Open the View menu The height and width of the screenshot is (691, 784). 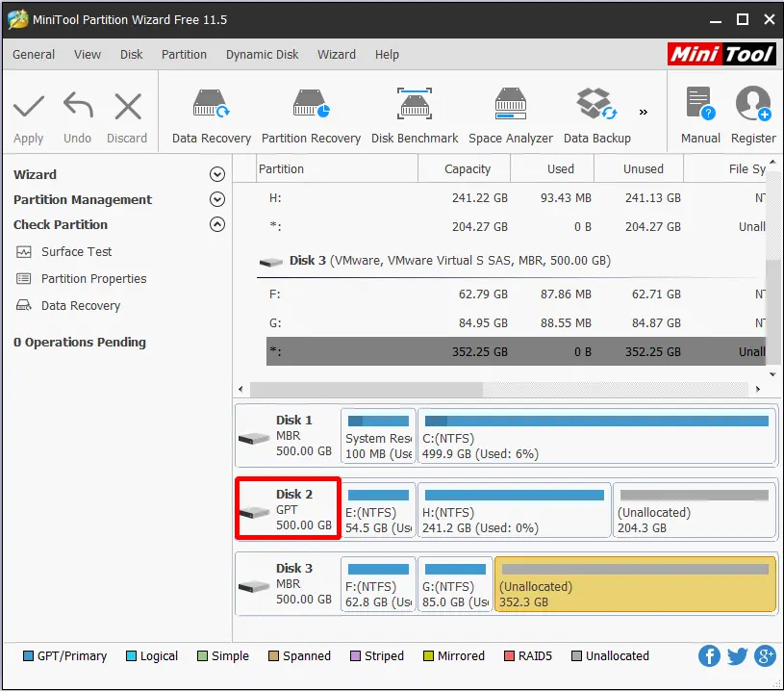pos(88,55)
